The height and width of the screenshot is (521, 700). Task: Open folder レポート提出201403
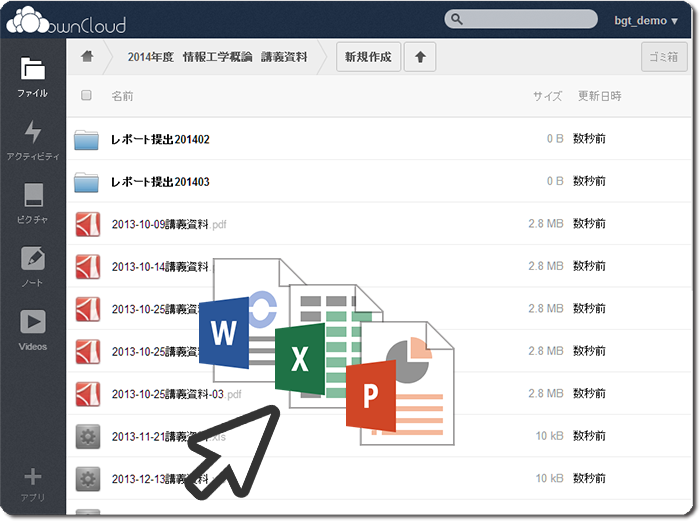pyautogui.click(x=160, y=182)
